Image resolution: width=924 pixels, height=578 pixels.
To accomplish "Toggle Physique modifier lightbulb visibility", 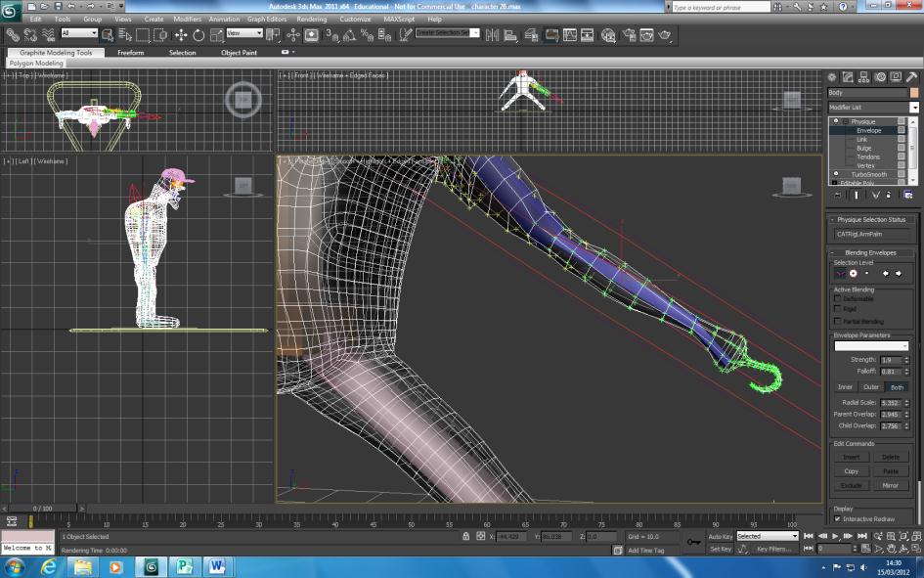I will point(836,121).
